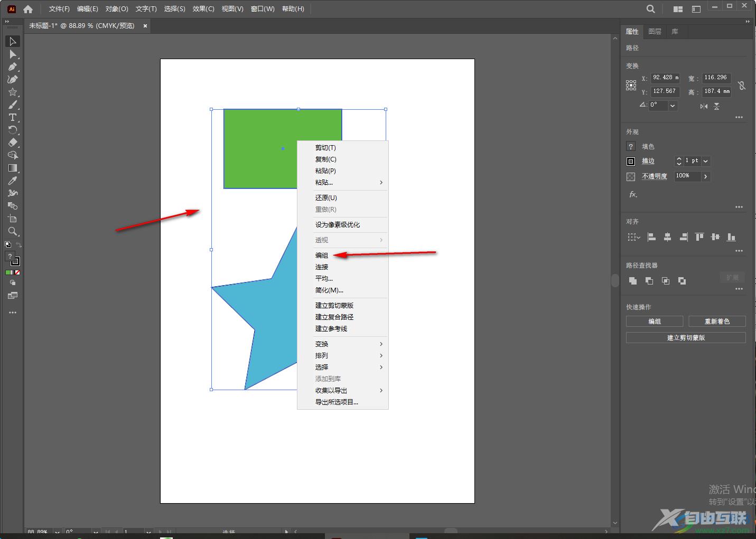This screenshot has width=756, height=539.
Task: Select the Direct Selection tool
Action: click(x=13, y=54)
